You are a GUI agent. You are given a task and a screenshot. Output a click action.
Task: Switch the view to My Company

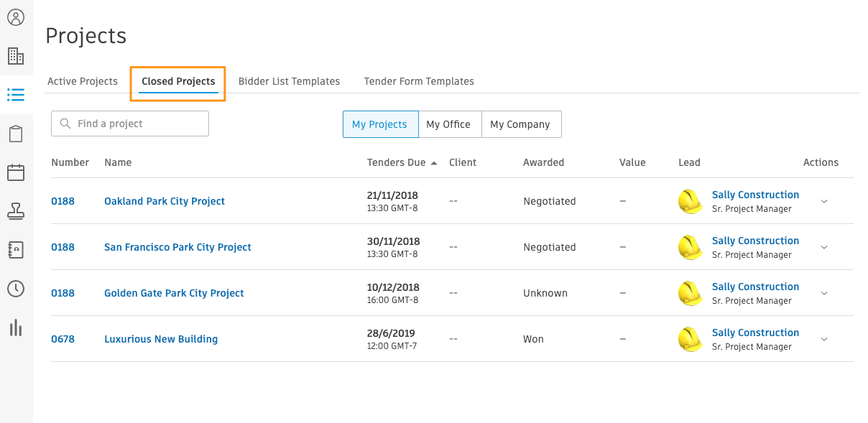click(521, 124)
